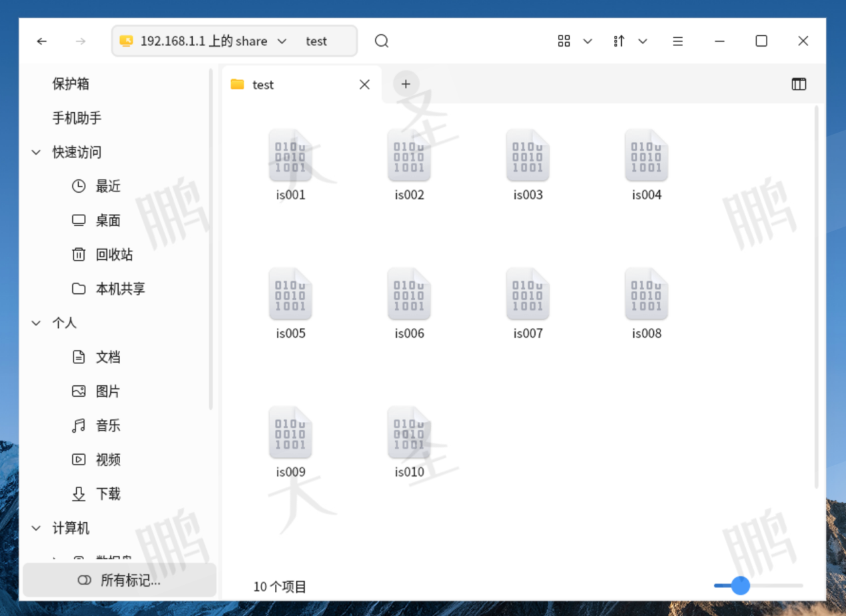846x616 pixels.
Task: Open the sort options dropdown arrow
Action: [x=643, y=41]
